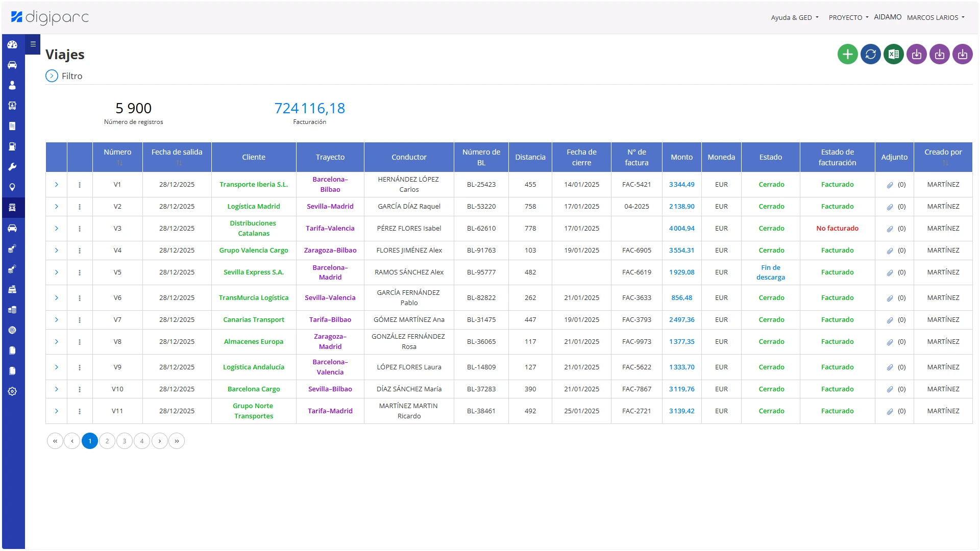Export the table with the Excel icon
980x551 pixels.
893,54
